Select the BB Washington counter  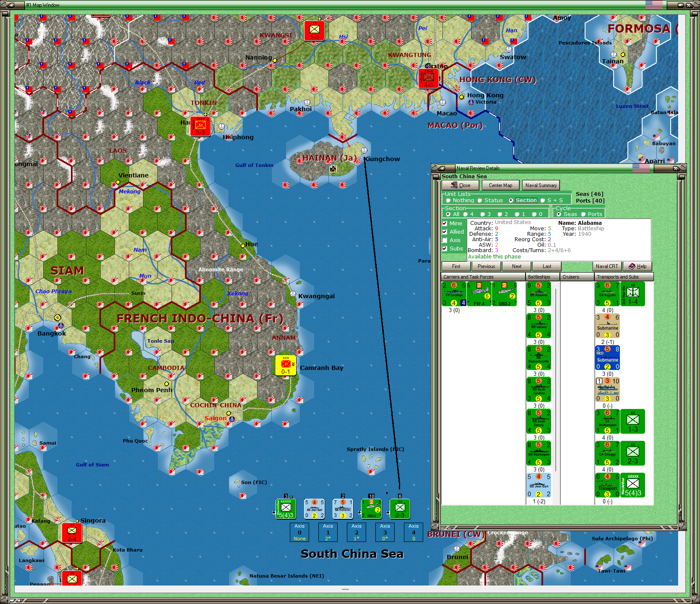coord(539,453)
